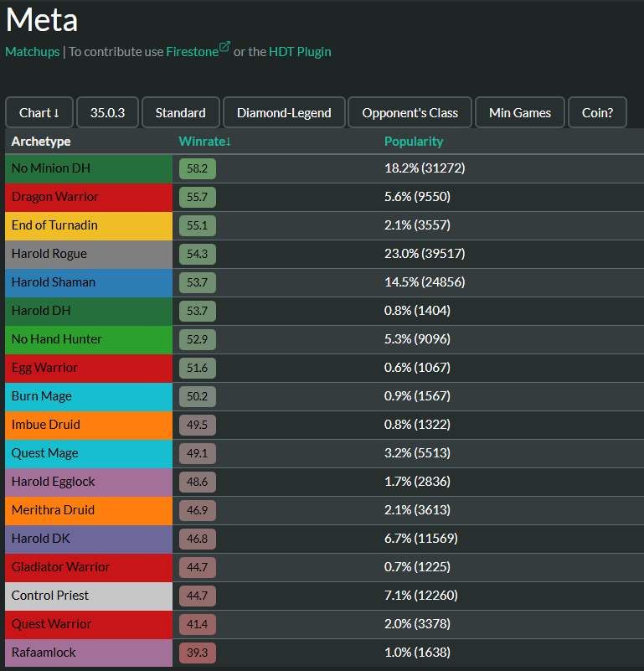Image resolution: width=644 pixels, height=671 pixels.
Task: Click the 7.1% (12260) popularity value
Action: click(x=421, y=596)
